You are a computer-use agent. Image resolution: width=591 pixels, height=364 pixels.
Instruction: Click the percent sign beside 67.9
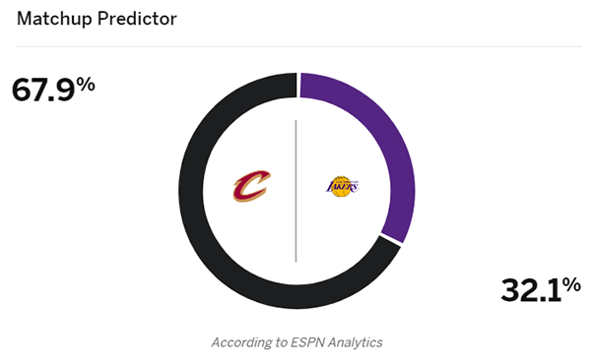[x=86, y=84]
